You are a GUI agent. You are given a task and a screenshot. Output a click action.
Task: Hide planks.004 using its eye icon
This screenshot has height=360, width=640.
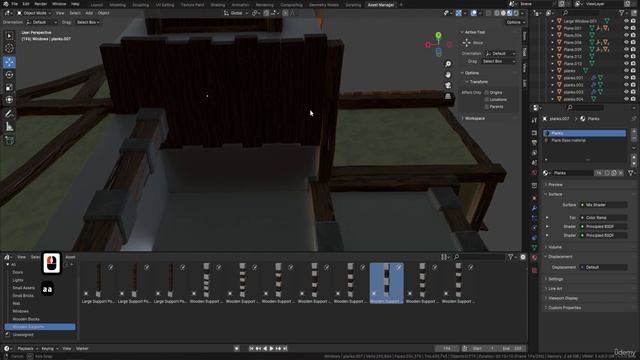click(x=626, y=99)
